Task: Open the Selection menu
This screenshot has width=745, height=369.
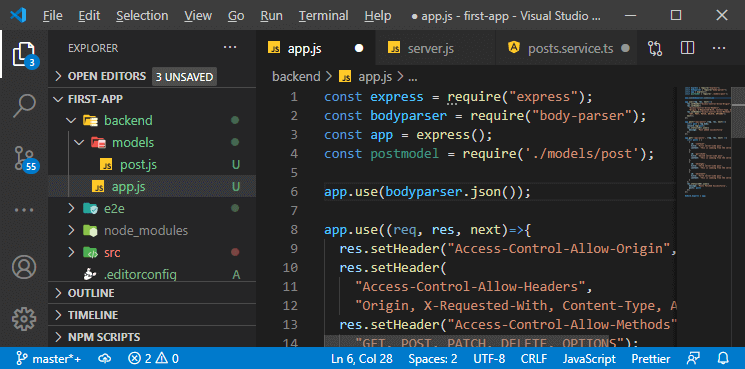Action: tap(142, 16)
